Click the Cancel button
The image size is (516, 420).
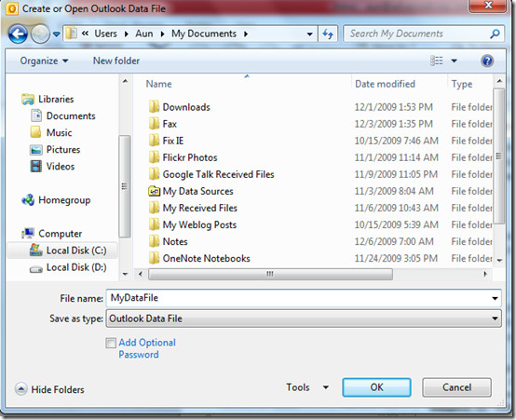pos(456,387)
